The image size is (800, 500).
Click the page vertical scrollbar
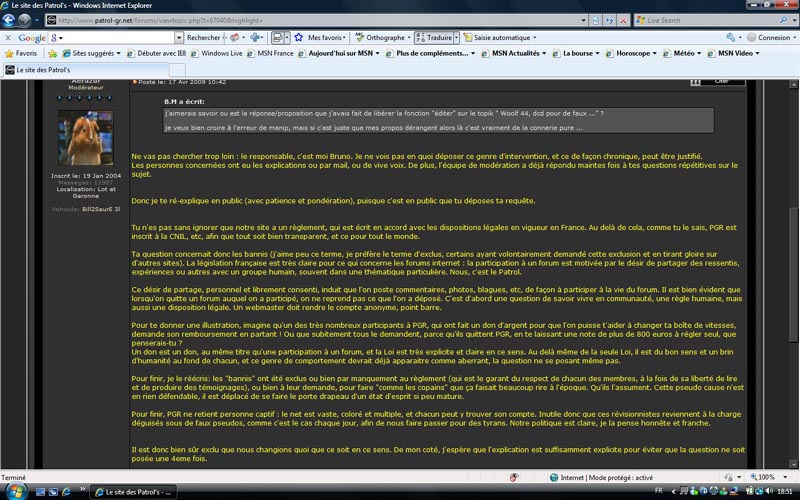[793, 276]
